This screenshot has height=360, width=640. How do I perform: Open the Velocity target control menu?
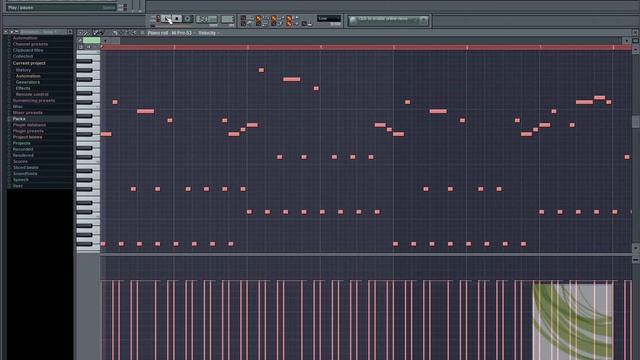click(x=208, y=33)
